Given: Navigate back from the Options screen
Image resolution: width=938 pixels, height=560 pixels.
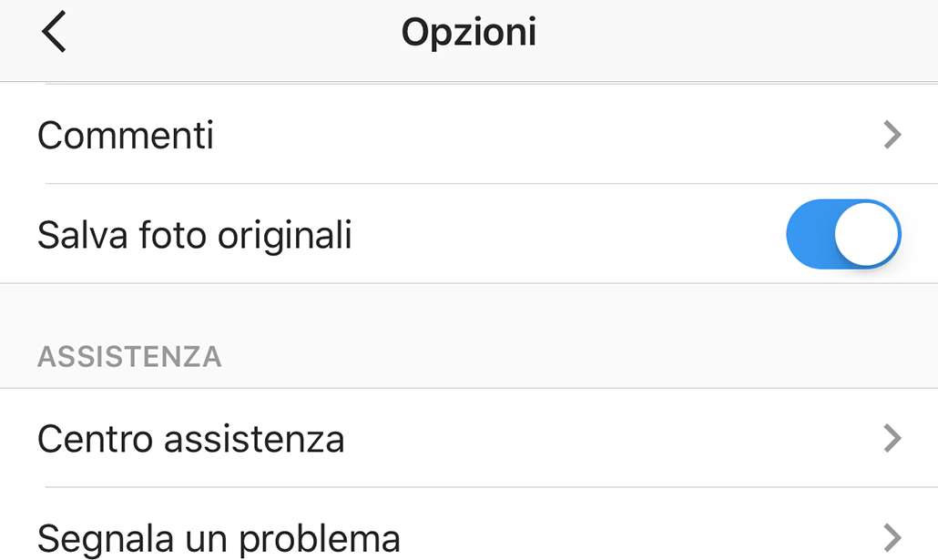Looking at the screenshot, I should click(x=53, y=30).
